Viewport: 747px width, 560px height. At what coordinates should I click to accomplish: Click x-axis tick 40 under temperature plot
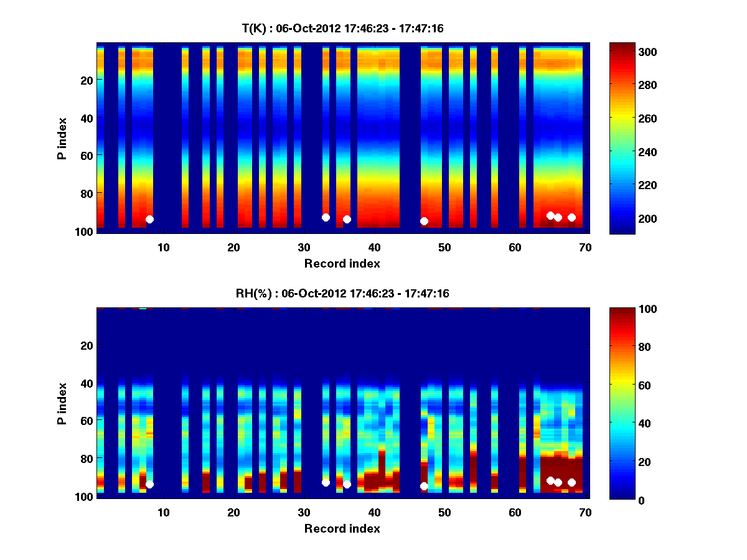(x=374, y=247)
